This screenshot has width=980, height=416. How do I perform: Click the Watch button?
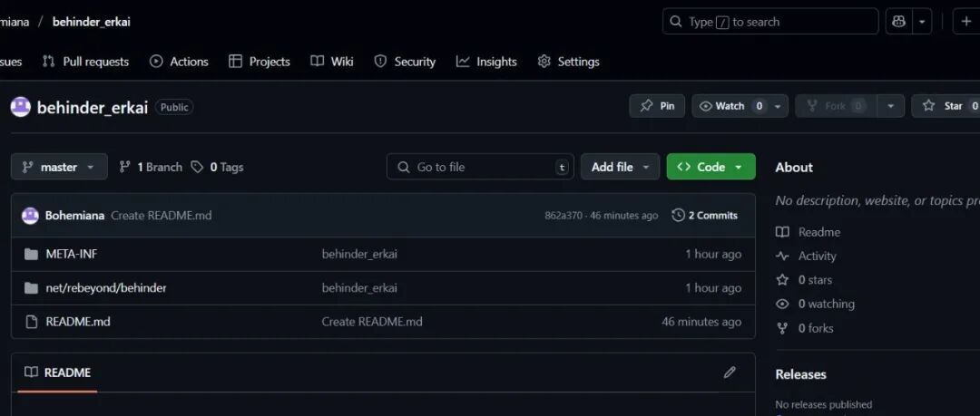732,106
